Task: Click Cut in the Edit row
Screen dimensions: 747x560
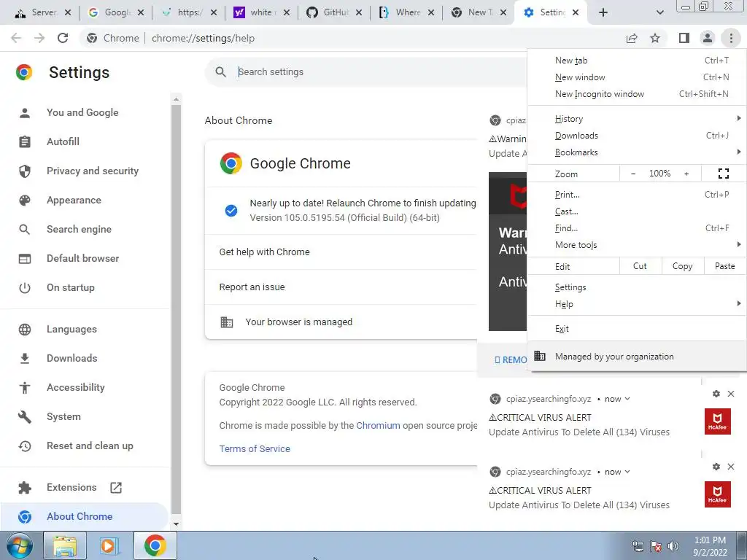Action: [640, 266]
